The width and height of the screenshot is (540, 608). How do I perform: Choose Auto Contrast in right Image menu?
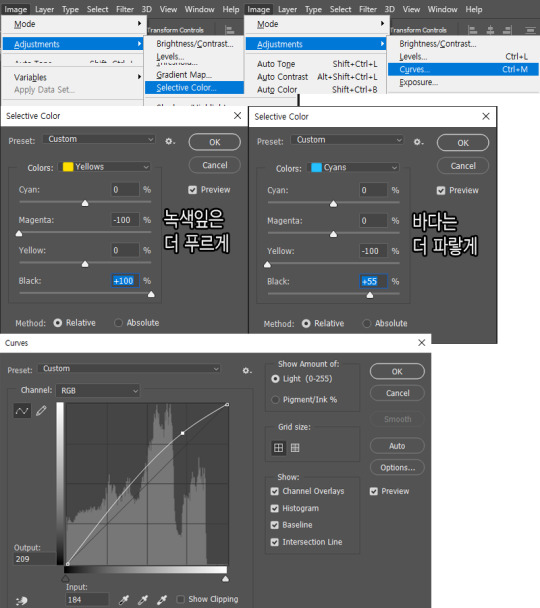pyautogui.click(x=317, y=77)
